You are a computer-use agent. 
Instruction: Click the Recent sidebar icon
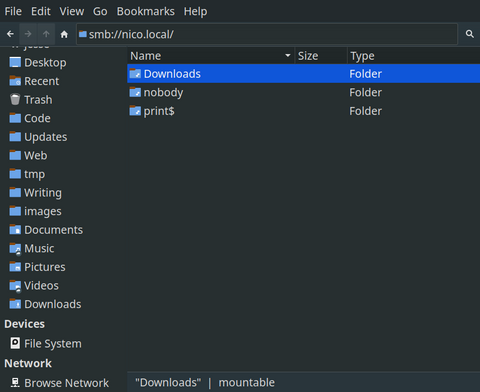tap(15, 81)
